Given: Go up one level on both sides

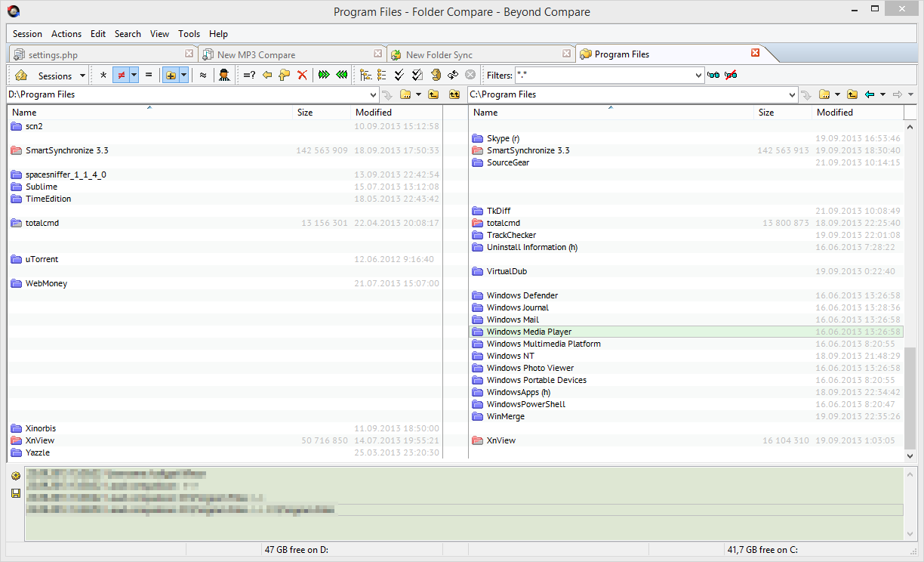Looking at the screenshot, I should point(454,94).
